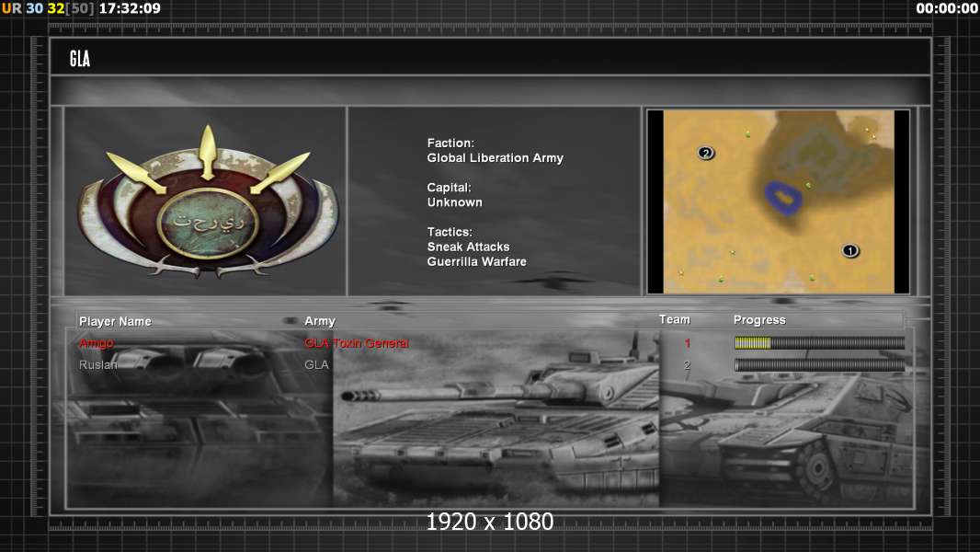Image resolution: width=980 pixels, height=552 pixels.
Task: Click the UR 30 32 frame counter
Action: pyautogui.click(x=48, y=8)
